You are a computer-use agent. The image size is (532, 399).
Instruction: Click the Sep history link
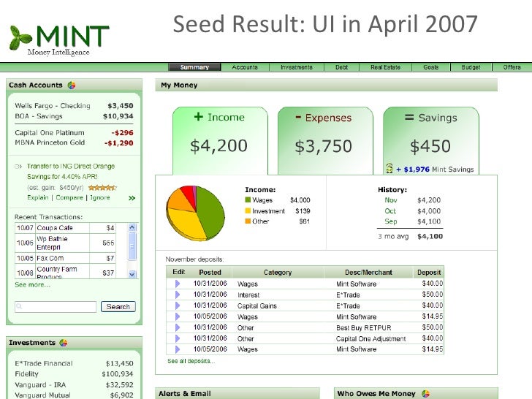(390, 221)
